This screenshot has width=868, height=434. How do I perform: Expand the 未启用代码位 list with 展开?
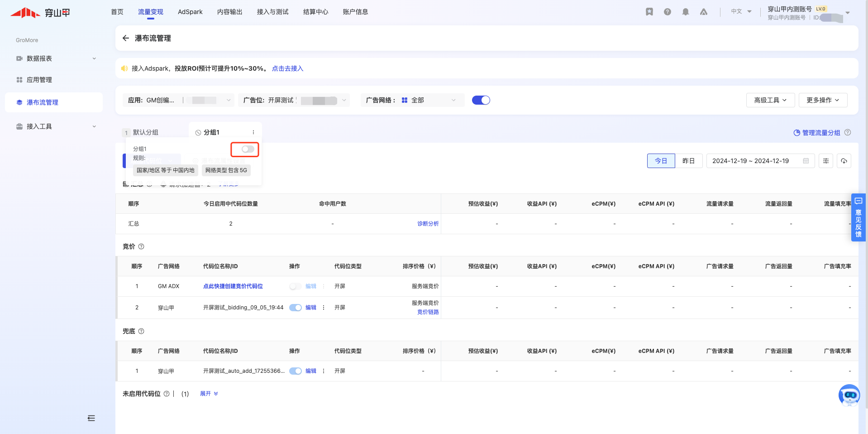tap(209, 394)
